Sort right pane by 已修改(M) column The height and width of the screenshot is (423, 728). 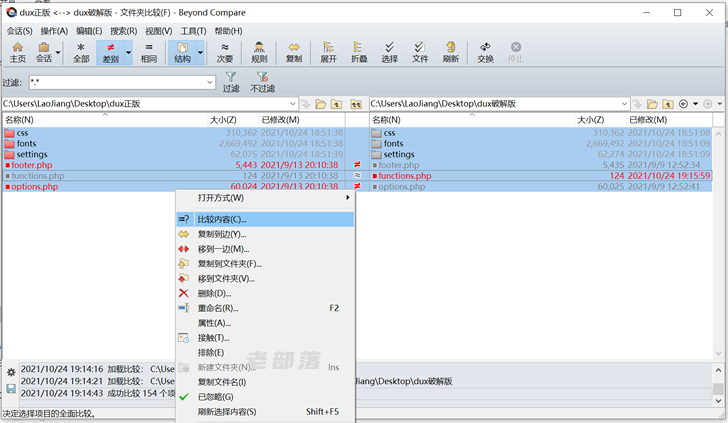pyautogui.click(x=669, y=120)
